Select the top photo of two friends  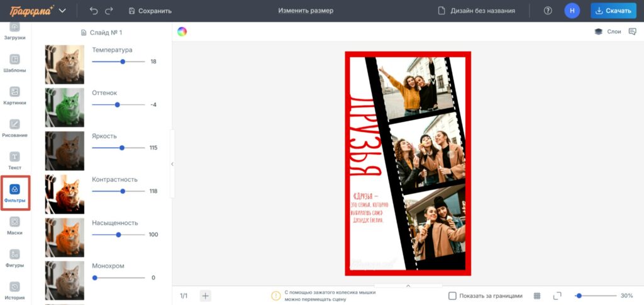click(415, 87)
